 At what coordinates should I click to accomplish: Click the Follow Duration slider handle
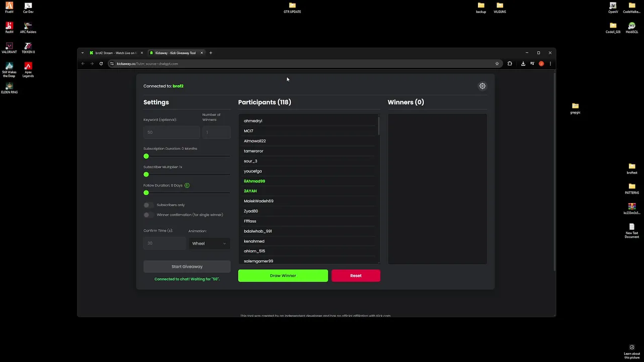146,193
